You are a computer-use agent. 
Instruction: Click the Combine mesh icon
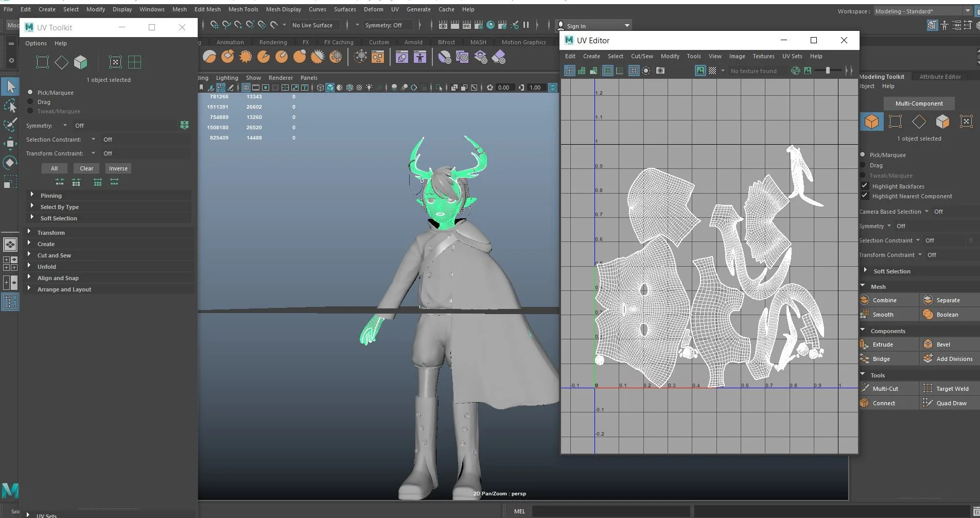865,300
